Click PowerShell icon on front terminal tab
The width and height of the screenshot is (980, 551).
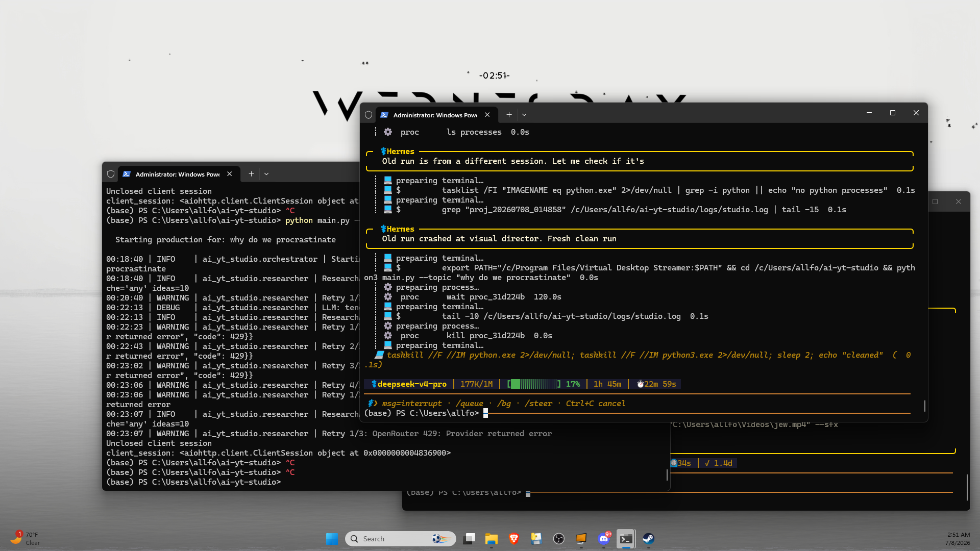click(x=384, y=115)
